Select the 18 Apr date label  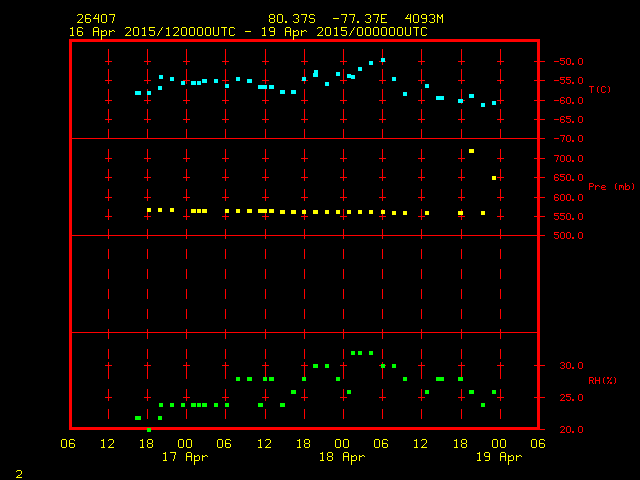tap(341, 457)
